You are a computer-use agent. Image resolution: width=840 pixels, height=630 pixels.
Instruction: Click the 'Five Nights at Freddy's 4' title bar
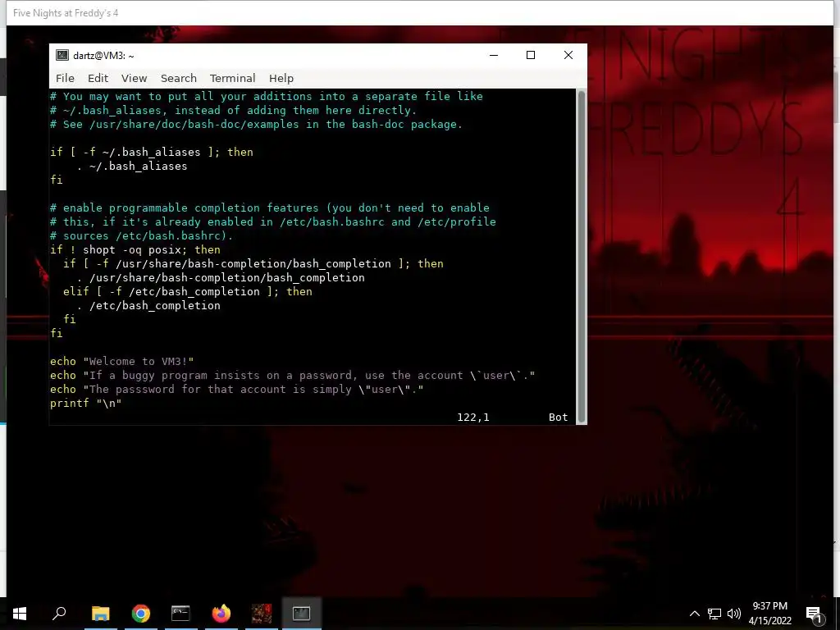tap(420, 13)
